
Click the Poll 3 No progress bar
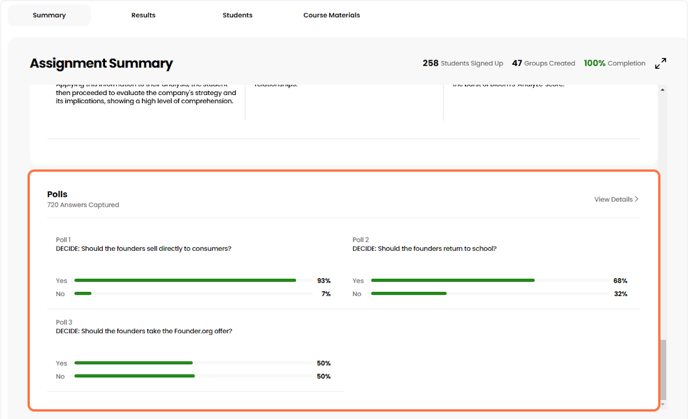pos(134,376)
